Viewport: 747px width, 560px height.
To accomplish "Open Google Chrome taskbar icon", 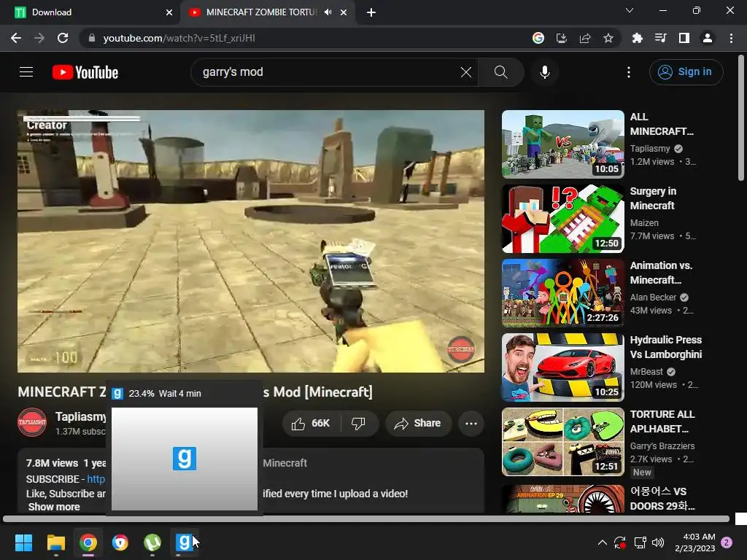I will click(88, 542).
